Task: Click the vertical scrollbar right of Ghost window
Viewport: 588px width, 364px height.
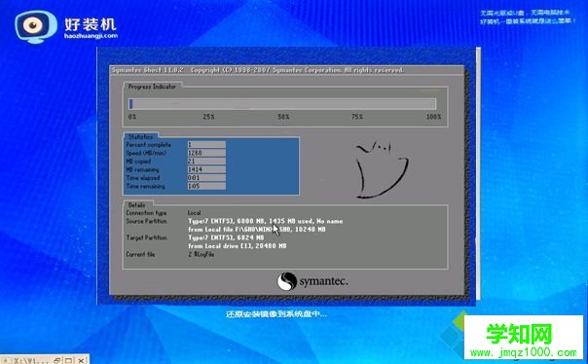Action: click(x=478, y=173)
